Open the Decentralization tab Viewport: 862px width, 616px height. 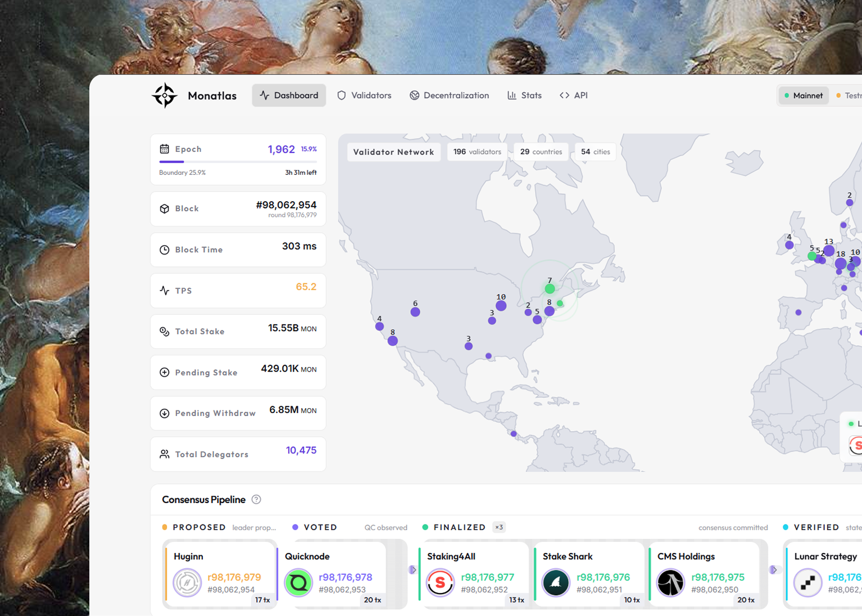[449, 96]
